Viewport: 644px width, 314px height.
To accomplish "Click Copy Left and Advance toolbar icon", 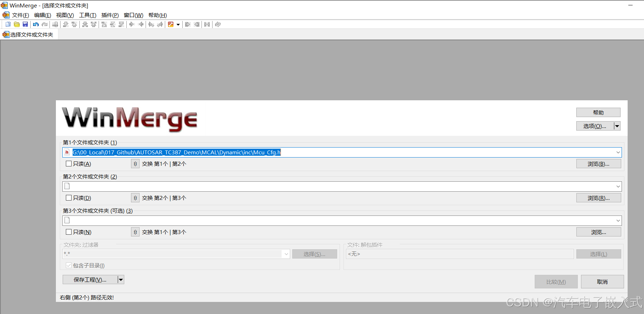I will 160,24.
